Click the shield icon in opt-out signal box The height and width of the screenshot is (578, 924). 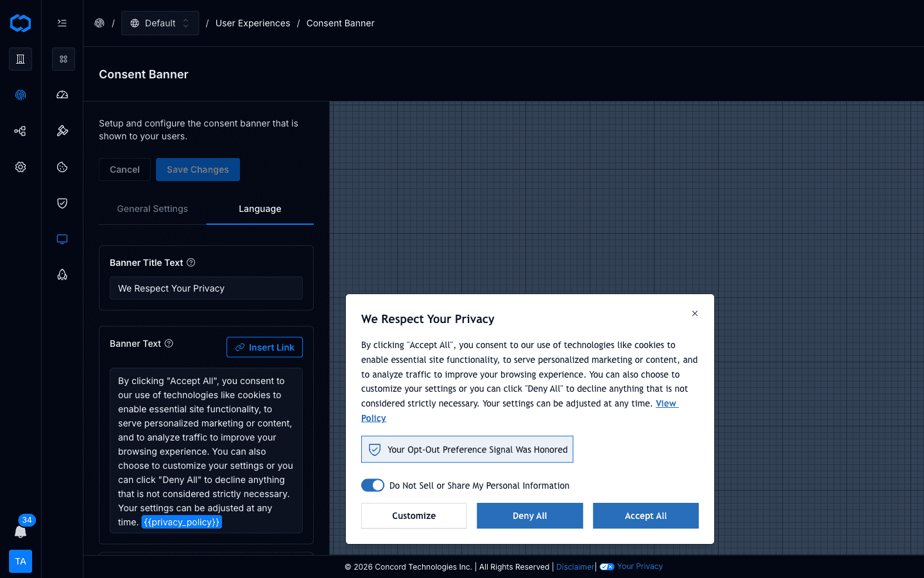[375, 450]
